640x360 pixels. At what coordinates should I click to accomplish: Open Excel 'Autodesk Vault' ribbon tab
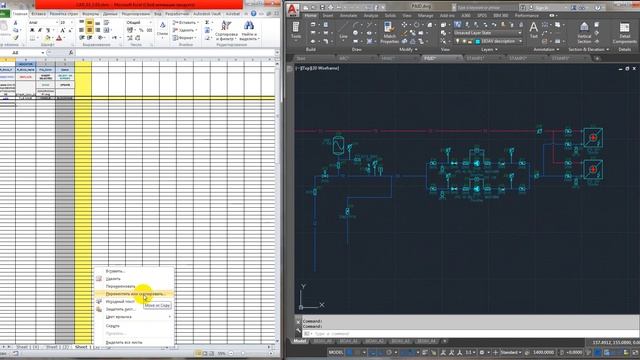(207, 14)
